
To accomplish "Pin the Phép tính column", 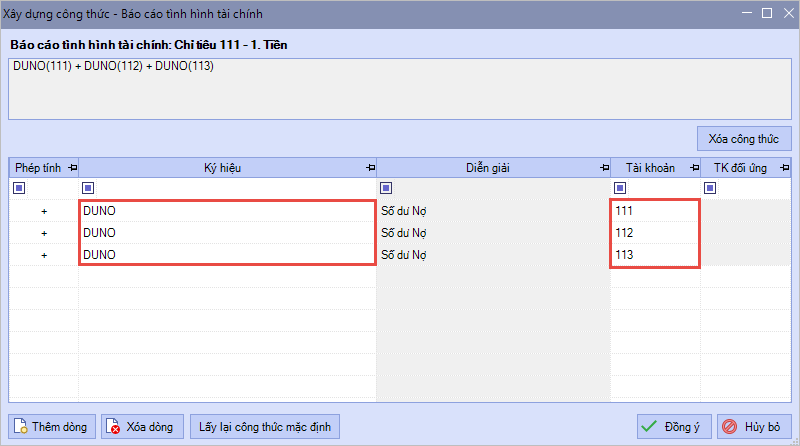I will (71, 168).
